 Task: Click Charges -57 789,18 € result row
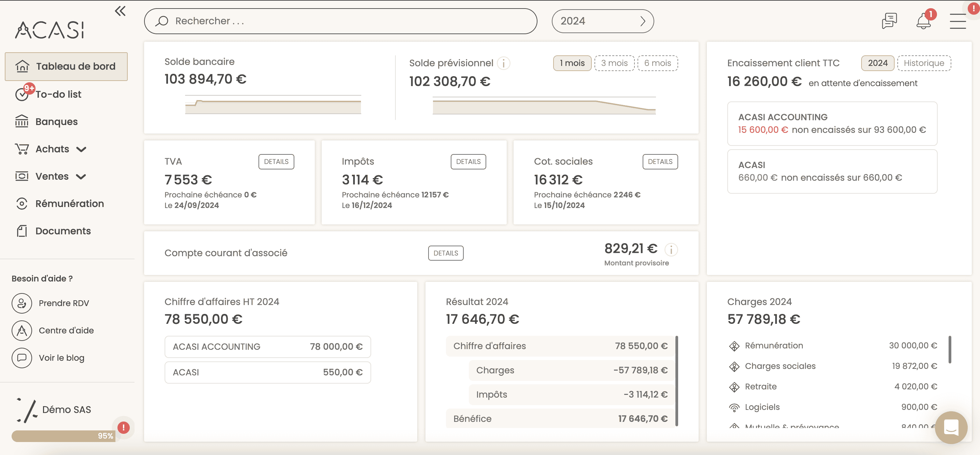pos(571,371)
